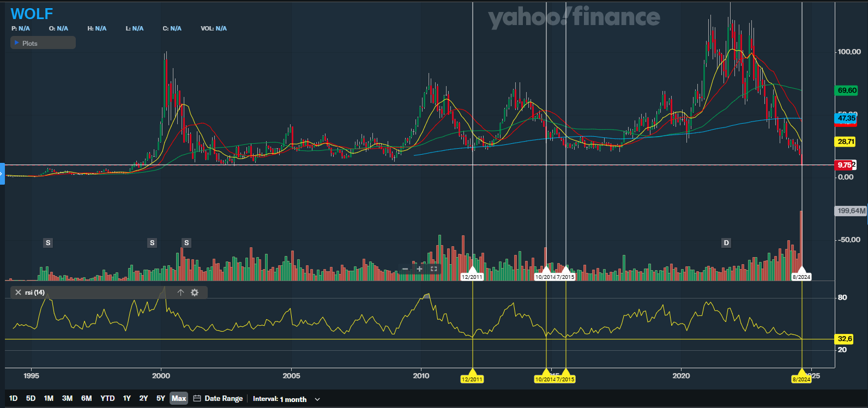The image size is (868, 408).
Task: Remove the rsi (14) indicator
Action: pos(18,293)
